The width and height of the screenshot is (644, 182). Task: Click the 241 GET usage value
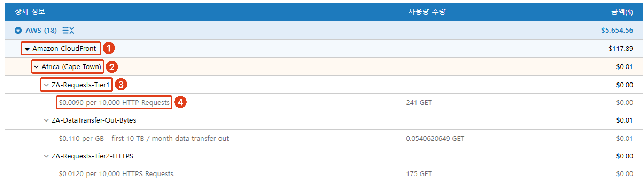click(x=419, y=103)
